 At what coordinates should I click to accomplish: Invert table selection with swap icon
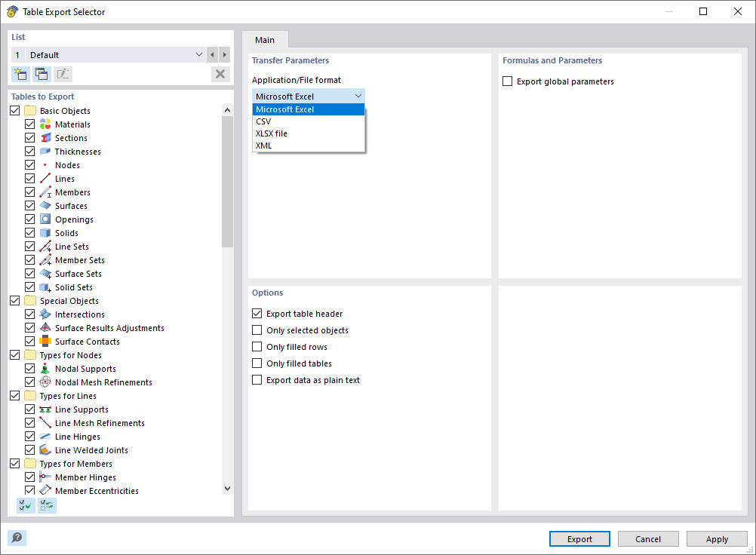(x=47, y=504)
